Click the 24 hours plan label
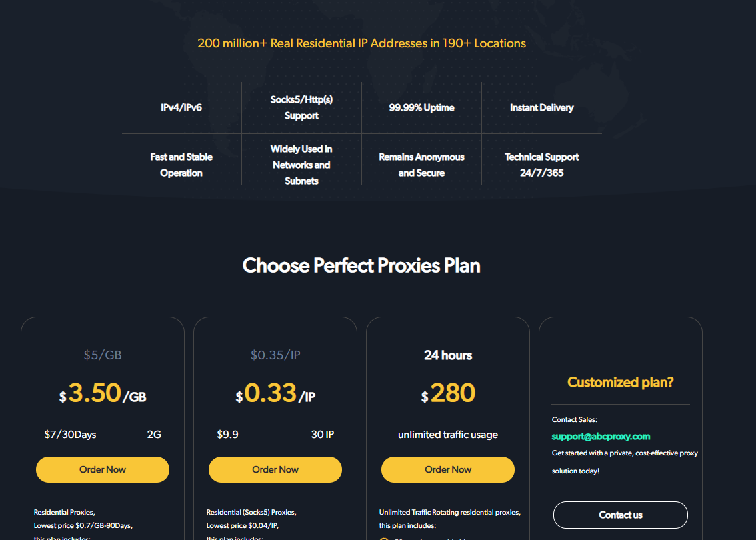 point(448,355)
